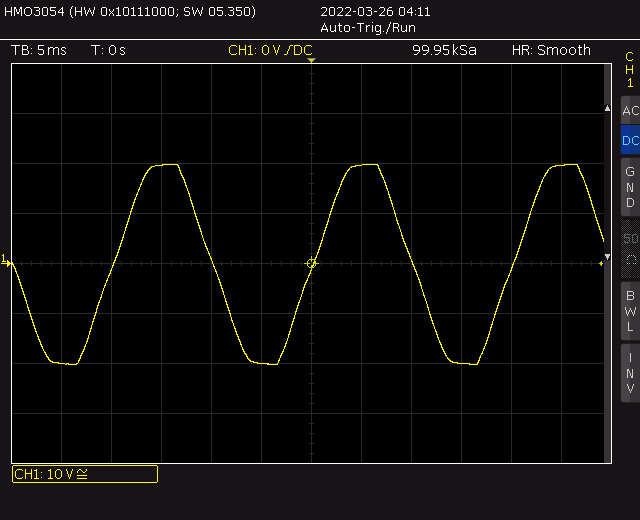The image size is (640, 520).
Task: Click the up arrow at right of grid
Action: 606,107
